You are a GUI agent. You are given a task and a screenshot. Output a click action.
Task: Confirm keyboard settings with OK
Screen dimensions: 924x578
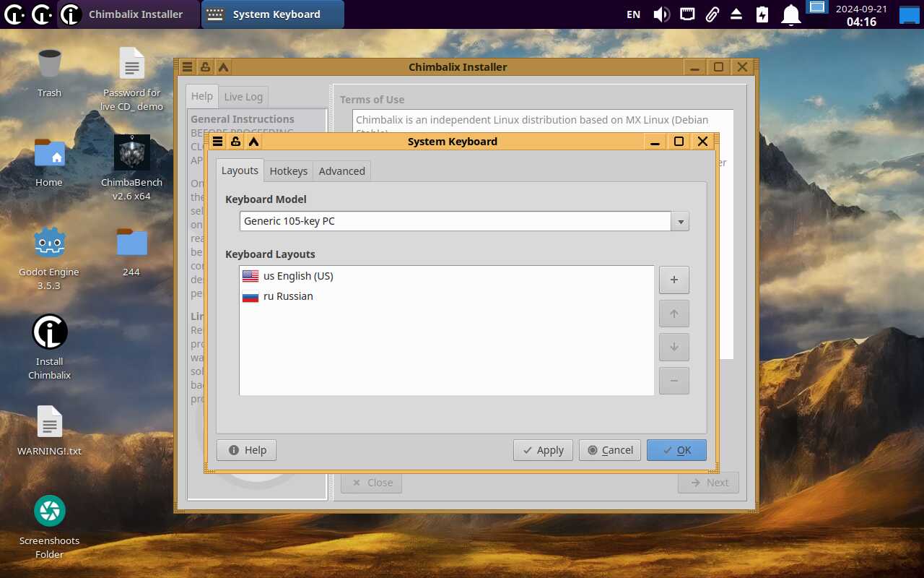pos(676,450)
